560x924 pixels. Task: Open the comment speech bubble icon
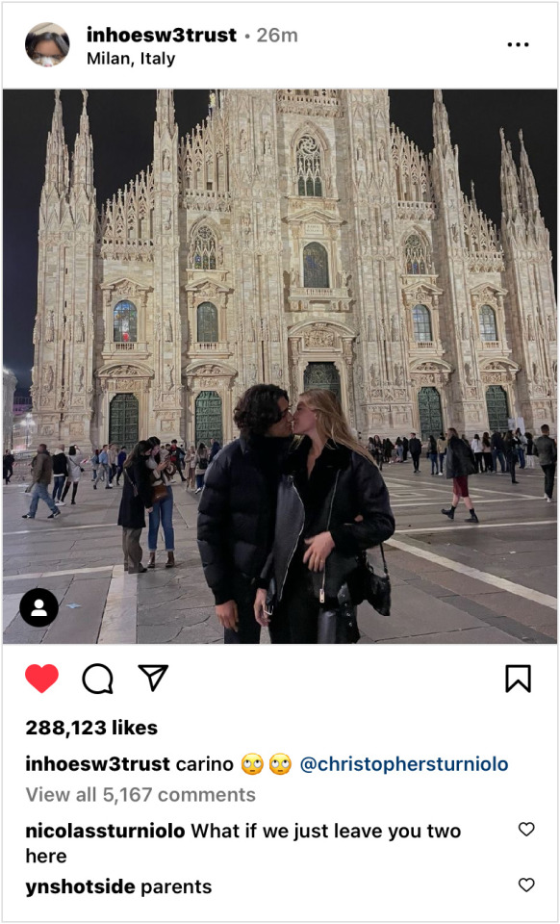click(98, 679)
